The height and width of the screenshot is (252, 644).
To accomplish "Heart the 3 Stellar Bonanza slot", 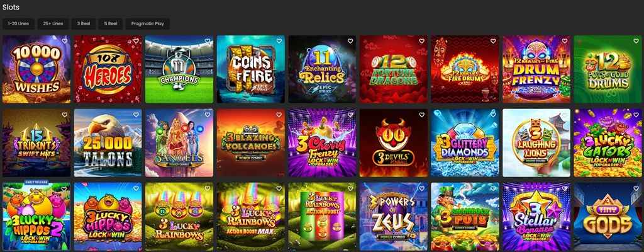I will (x=565, y=188).
